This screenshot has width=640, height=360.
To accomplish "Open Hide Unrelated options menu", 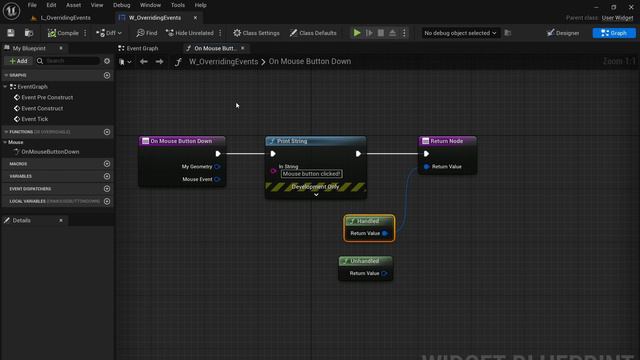I will (220, 33).
